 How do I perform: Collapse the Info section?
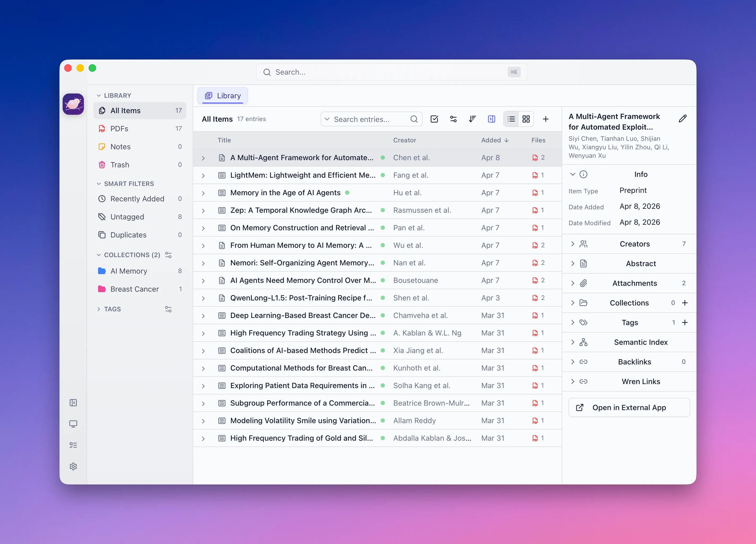572,174
